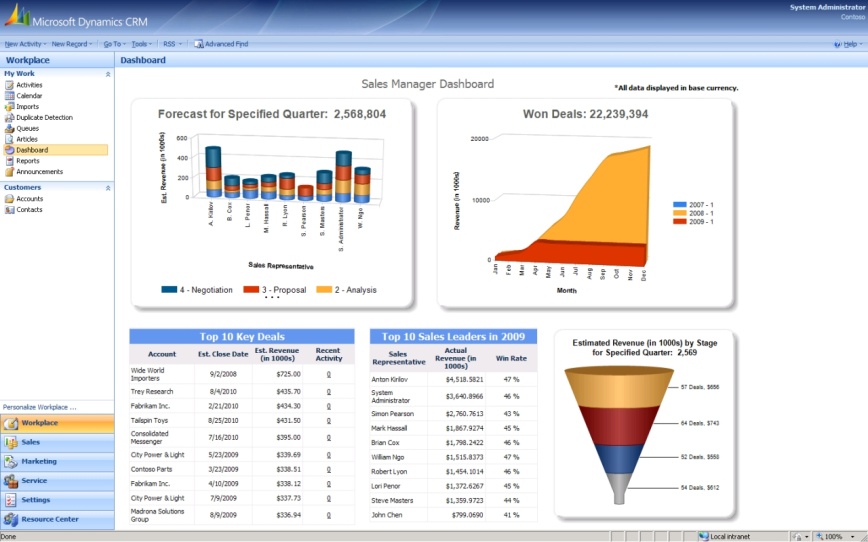This screenshot has height=542, width=868.
Task: Open the Calendar icon in sidebar
Action: pyautogui.click(x=9, y=96)
